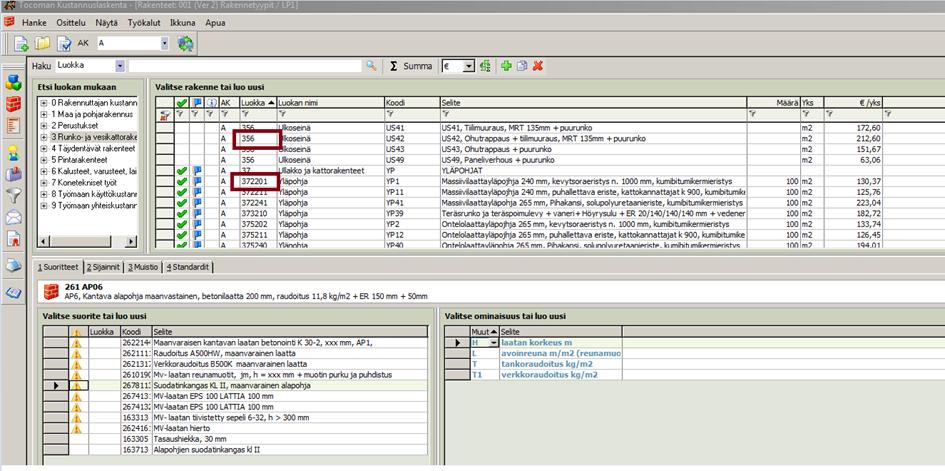Click the green tree-structure icon beside currency

[485, 66]
